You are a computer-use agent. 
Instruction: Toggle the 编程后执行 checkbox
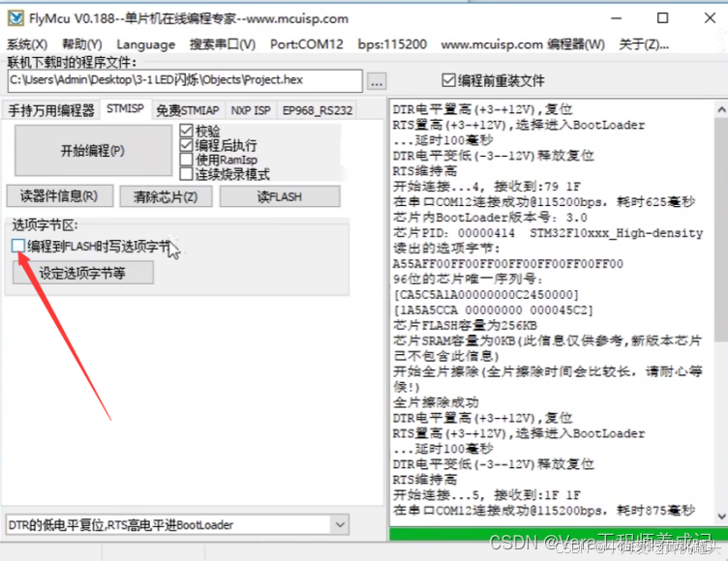[x=186, y=145]
